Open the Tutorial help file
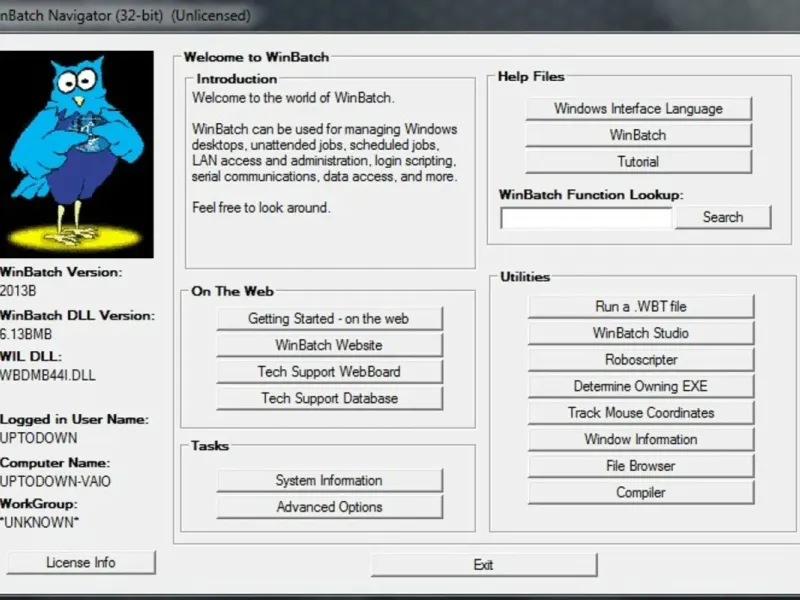This screenshot has height=600, width=800. [x=638, y=162]
